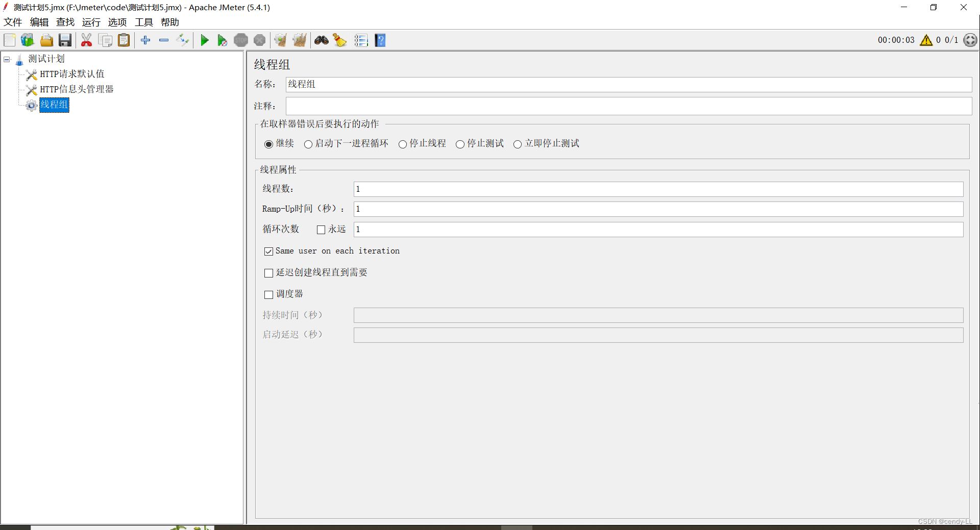Enable the 调度器 checkbox
The image size is (980, 530).
tap(269, 294)
